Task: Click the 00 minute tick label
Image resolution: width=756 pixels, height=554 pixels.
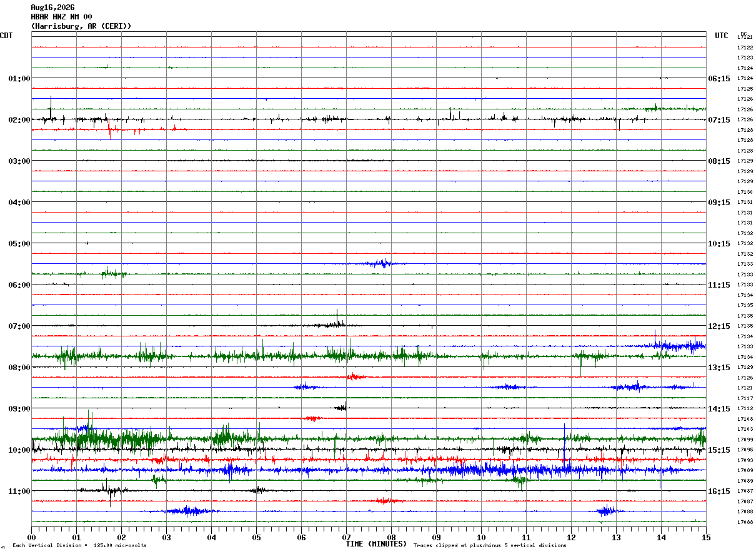Action: tap(31, 537)
